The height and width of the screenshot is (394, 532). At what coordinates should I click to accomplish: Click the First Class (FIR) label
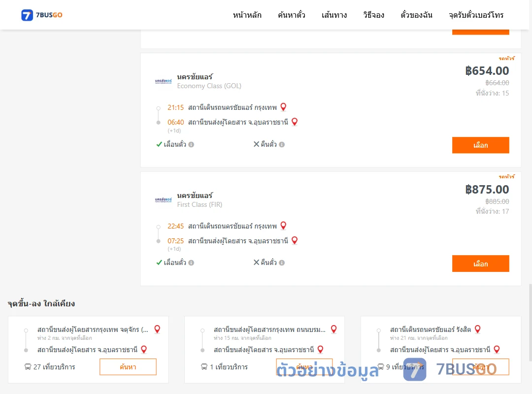click(x=199, y=205)
